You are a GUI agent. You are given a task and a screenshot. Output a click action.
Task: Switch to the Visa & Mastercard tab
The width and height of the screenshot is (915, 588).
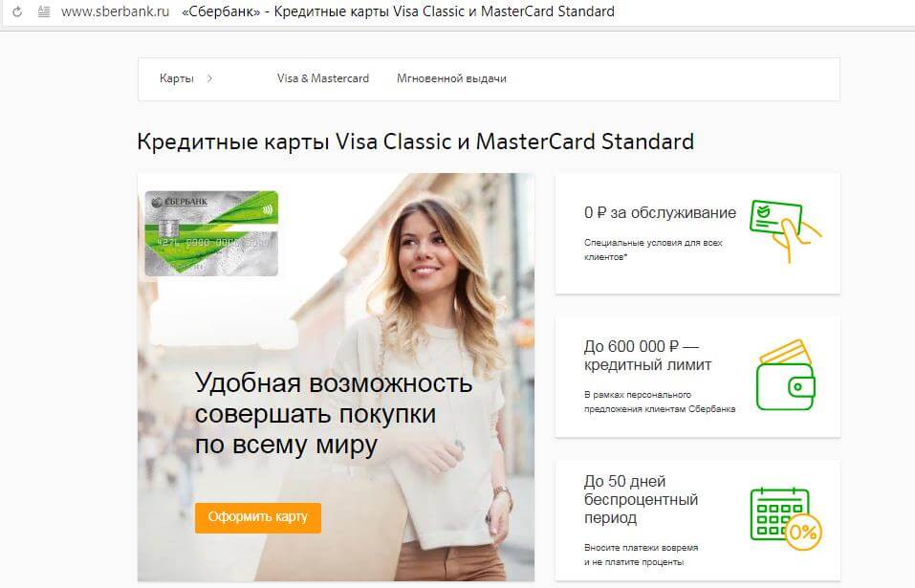coord(323,78)
